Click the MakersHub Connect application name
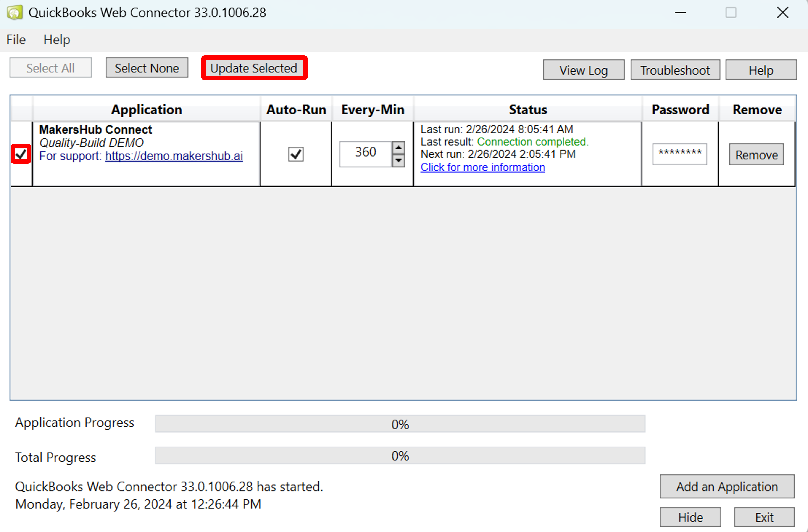Image resolution: width=808 pixels, height=532 pixels. [x=95, y=129]
